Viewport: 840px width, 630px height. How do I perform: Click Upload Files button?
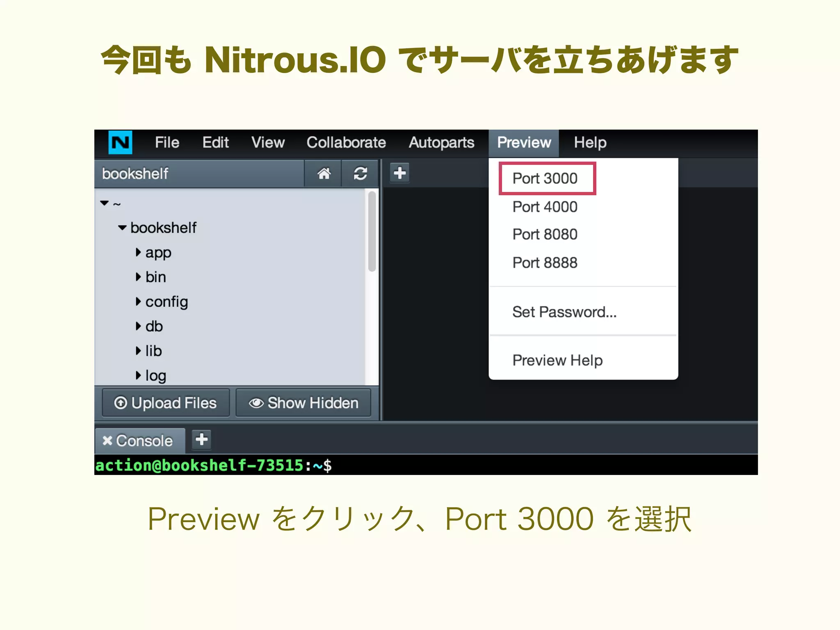click(166, 403)
